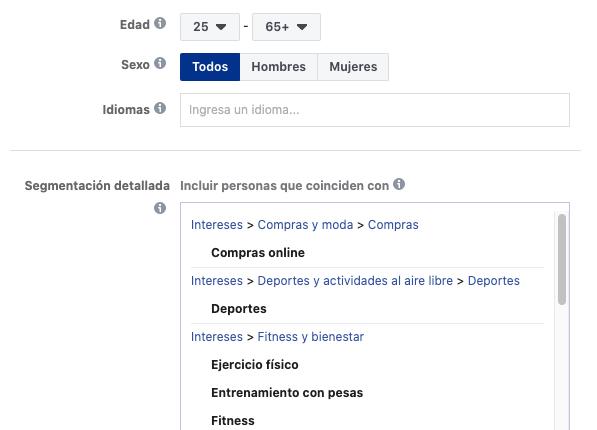
Task: Open the info tooltip next to Idiomas
Action: [160, 108]
